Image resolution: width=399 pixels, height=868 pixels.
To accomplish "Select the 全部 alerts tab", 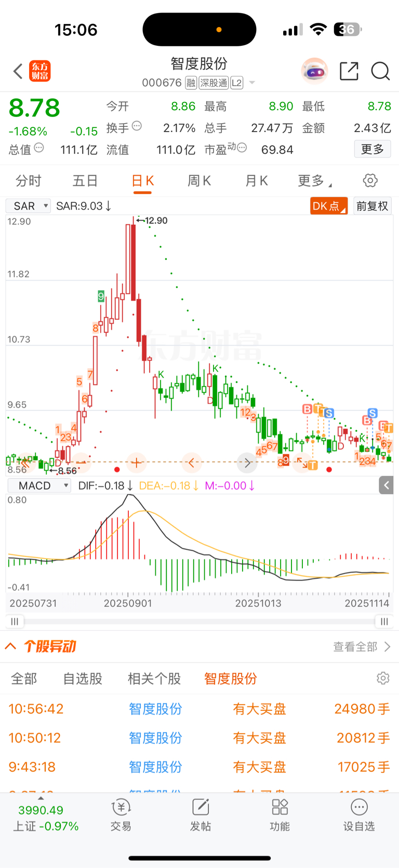I will point(24,679).
